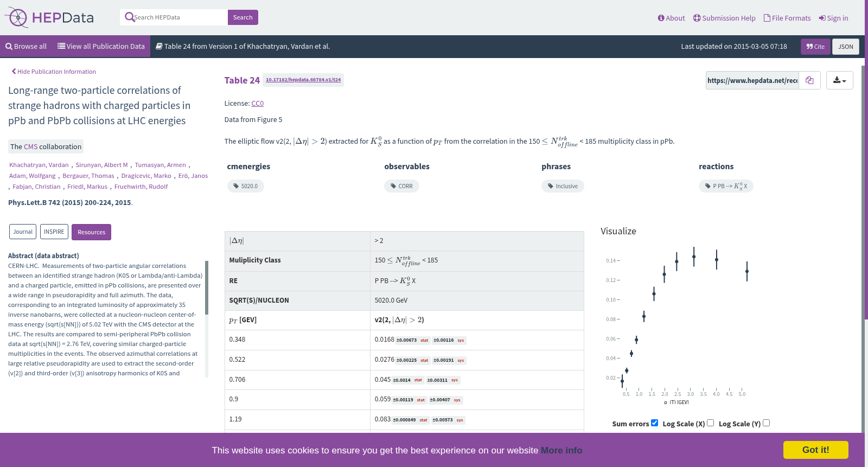Image resolution: width=868 pixels, height=467 pixels.
Task: Open the cookie More info link
Action: pos(561,450)
